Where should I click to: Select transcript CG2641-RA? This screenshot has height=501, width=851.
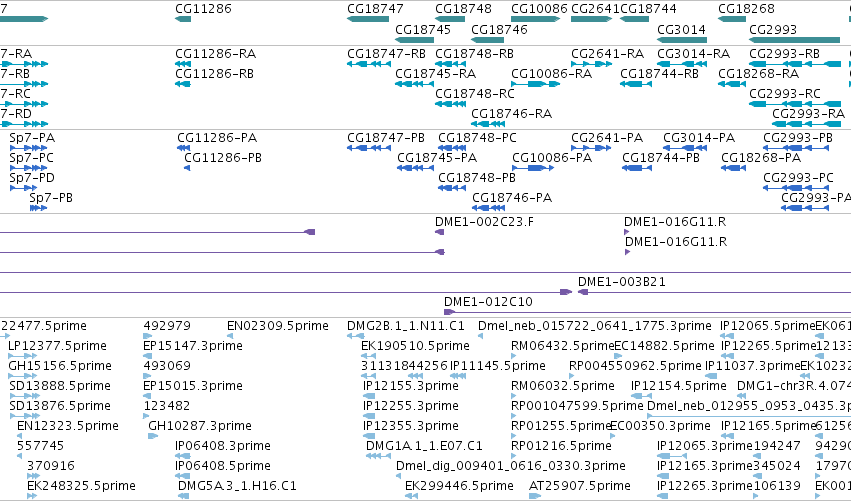tap(607, 54)
